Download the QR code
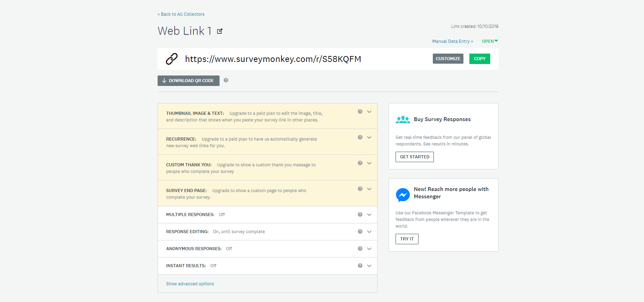The height and width of the screenshot is (302, 644). (189, 81)
